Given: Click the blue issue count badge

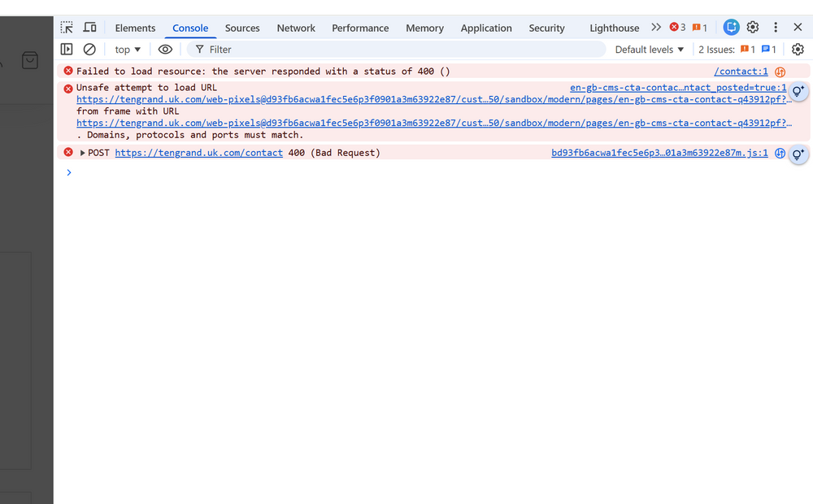Looking at the screenshot, I should pos(768,50).
